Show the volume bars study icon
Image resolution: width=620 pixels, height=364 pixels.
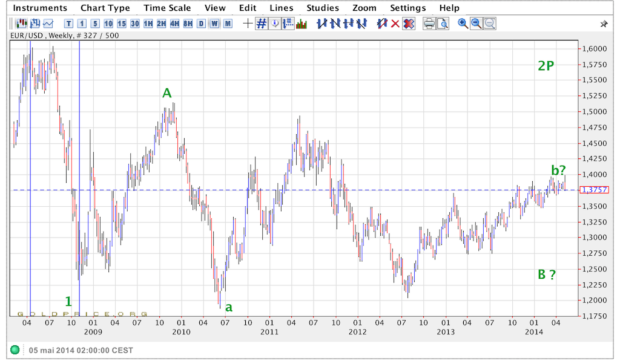point(302,24)
